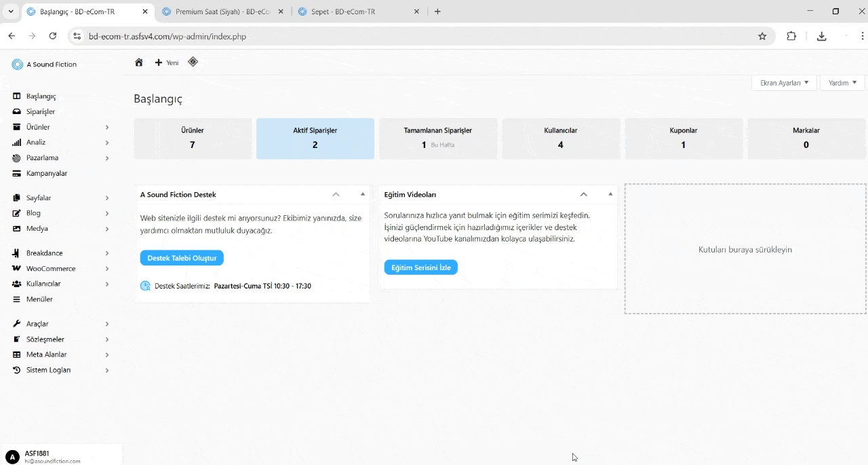Click the Blog edit icon in sidebar

(x=17, y=213)
